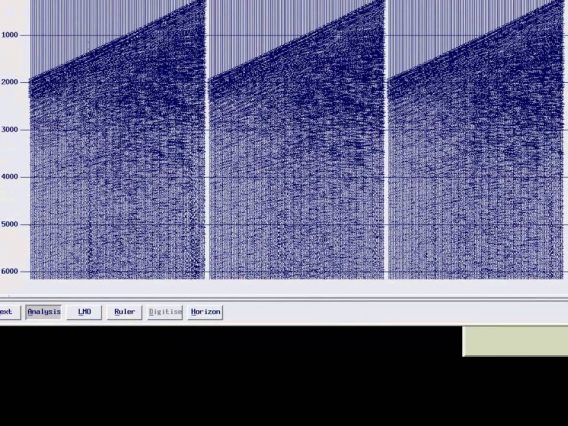The height and width of the screenshot is (426, 568).
Task: Click the 2000 time axis label
Action: click(9, 82)
